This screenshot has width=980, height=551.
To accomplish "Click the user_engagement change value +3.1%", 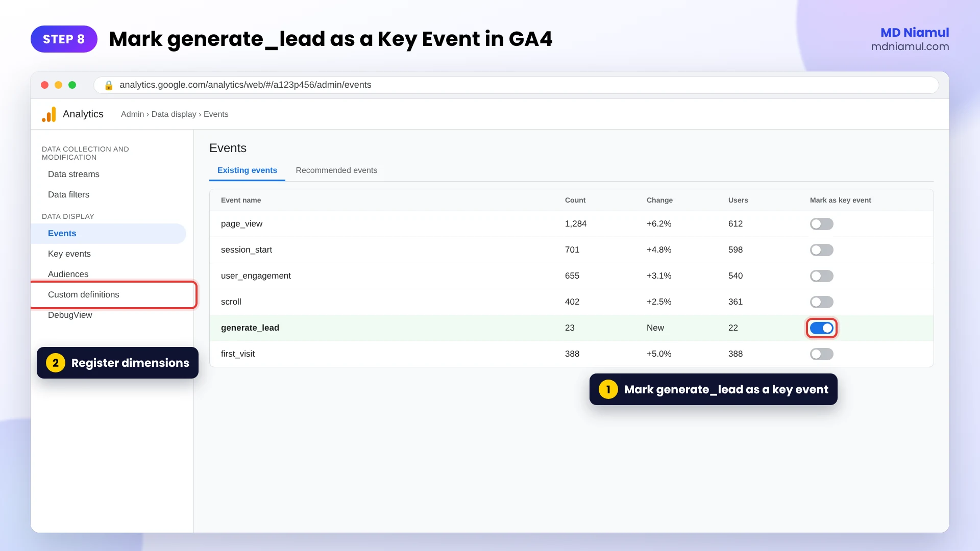I will [659, 276].
